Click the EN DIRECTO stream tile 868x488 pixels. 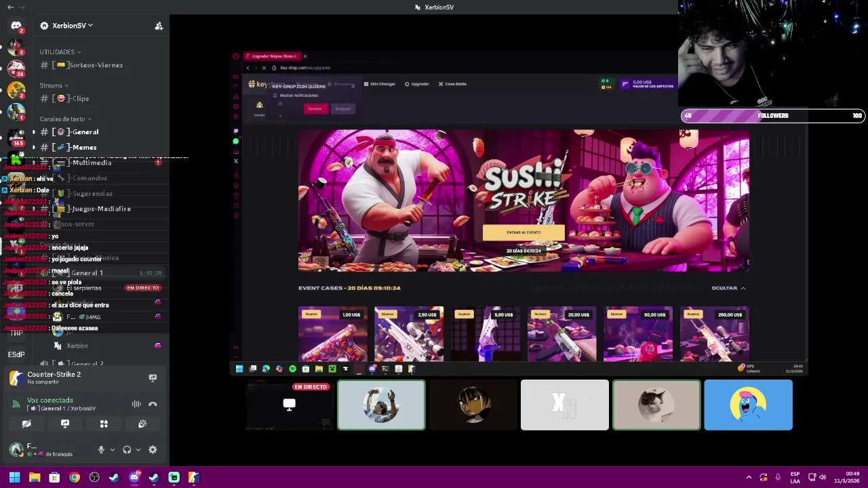(x=289, y=405)
